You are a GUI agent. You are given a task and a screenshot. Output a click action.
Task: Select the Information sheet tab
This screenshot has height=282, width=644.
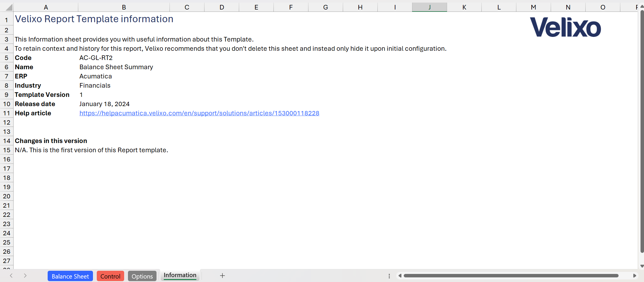(180, 275)
